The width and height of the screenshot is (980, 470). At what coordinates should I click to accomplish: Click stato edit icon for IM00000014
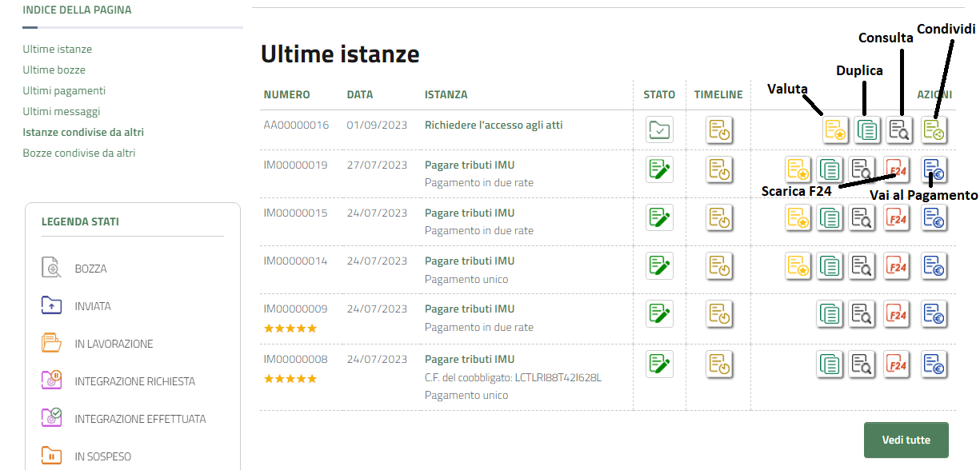coord(659,265)
